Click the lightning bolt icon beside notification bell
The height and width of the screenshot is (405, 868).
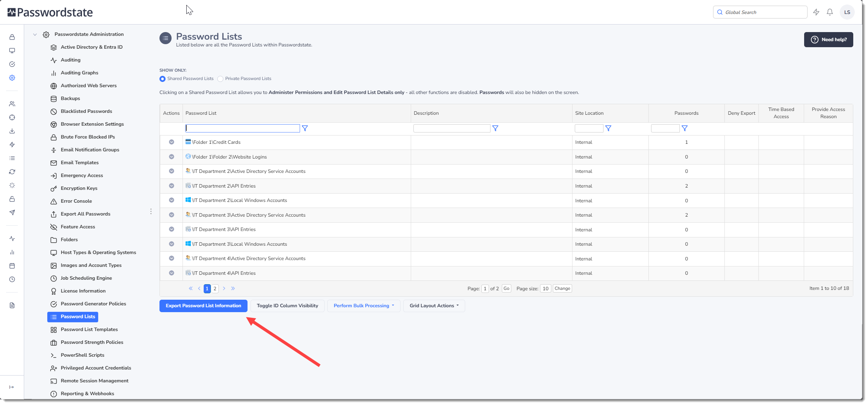point(816,12)
